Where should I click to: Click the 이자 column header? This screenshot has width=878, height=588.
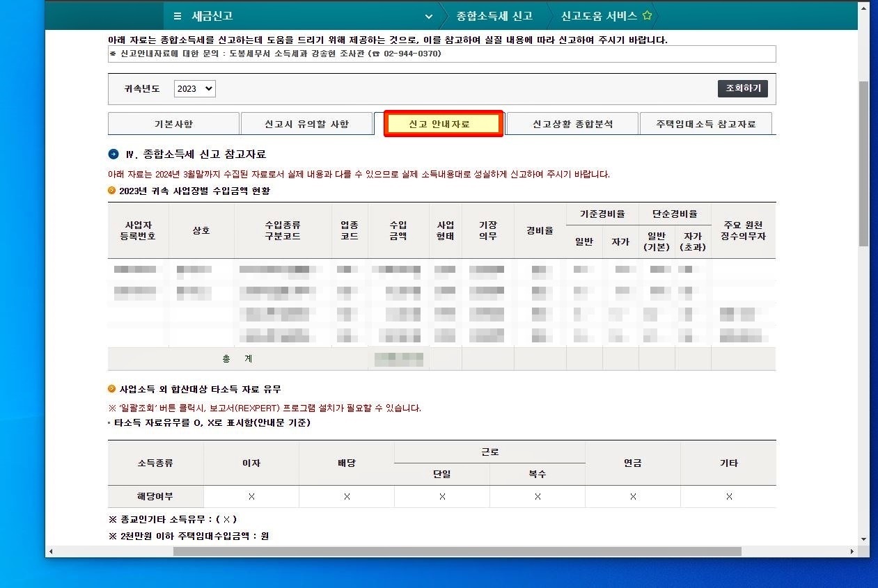[251, 463]
